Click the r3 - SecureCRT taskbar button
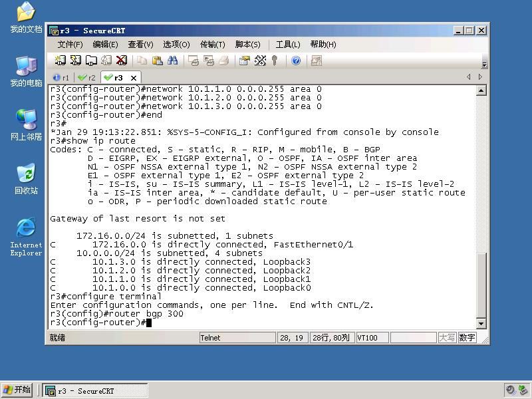 click(x=95, y=391)
